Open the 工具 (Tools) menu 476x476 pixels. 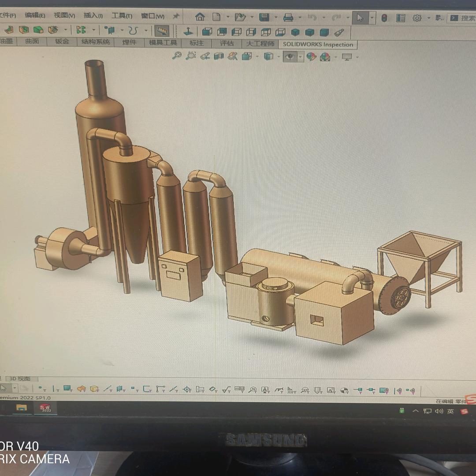tap(122, 15)
